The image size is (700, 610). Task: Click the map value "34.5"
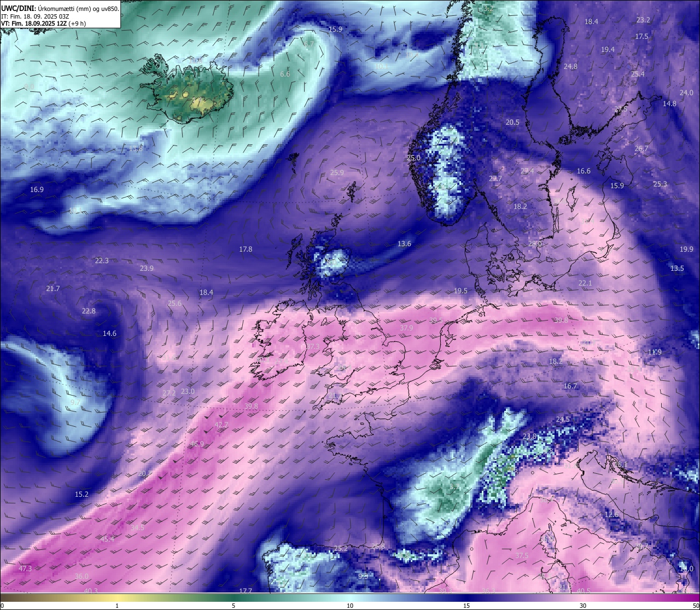point(137,528)
